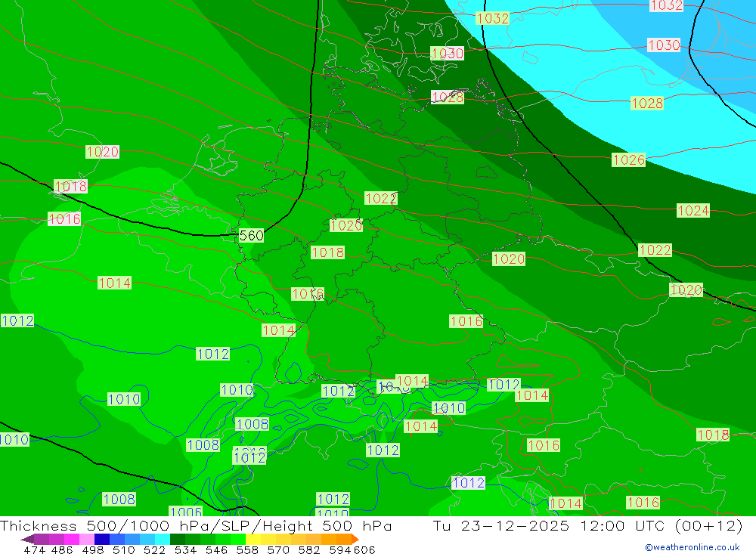Click the 'Thickness 500/1000 hPa/SLP/Height 500 hPa' title
The width and height of the screenshot is (756, 554).
[196, 525]
